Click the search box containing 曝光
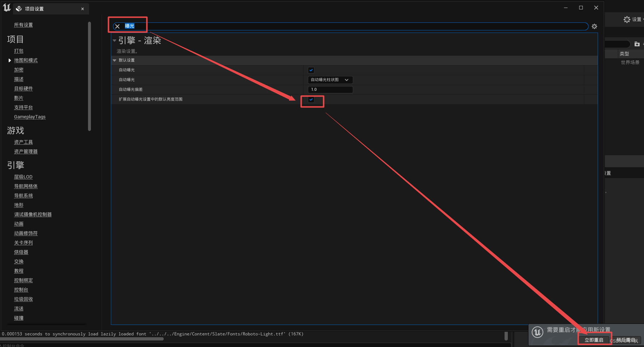This screenshot has height=347, width=644. coord(351,26)
